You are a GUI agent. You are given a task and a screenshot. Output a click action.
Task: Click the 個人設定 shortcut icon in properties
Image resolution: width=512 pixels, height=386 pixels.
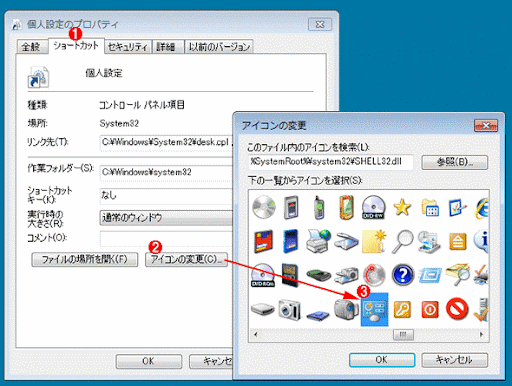pyautogui.click(x=38, y=77)
